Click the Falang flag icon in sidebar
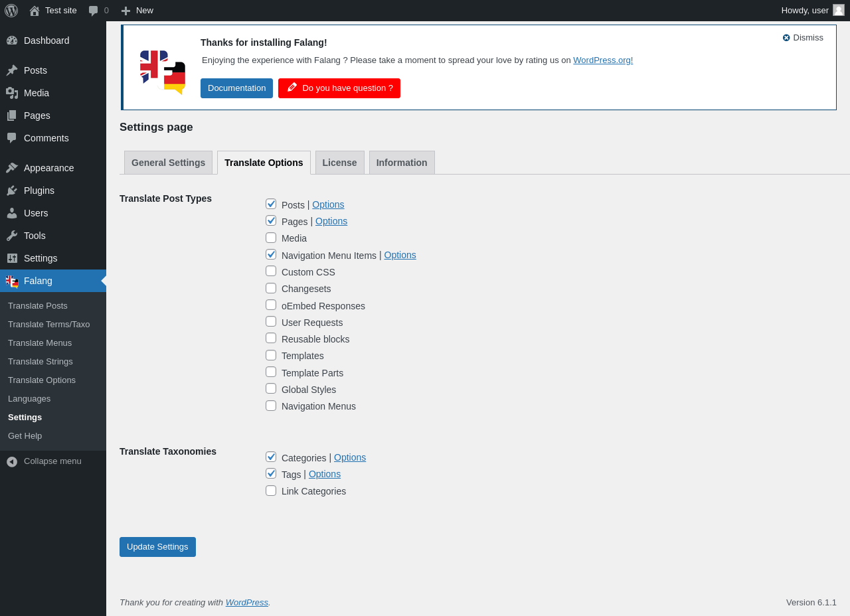Screen dimensions: 850x616 point(12,281)
